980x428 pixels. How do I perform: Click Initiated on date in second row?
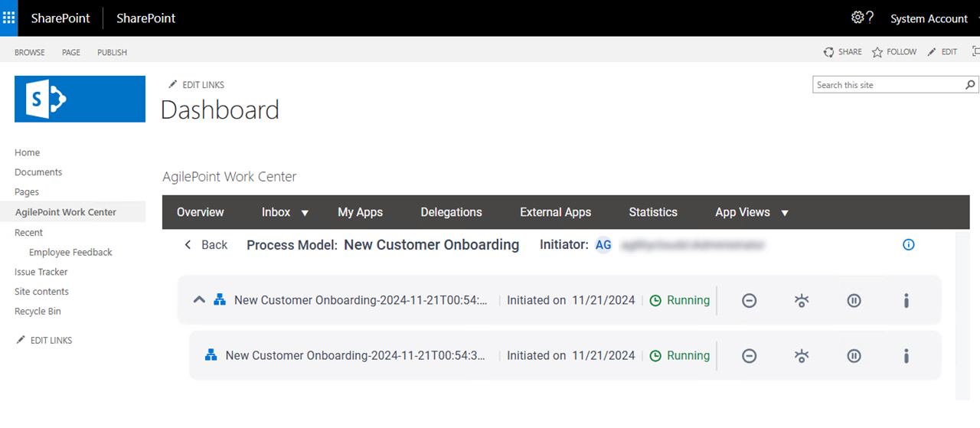pyautogui.click(x=571, y=355)
